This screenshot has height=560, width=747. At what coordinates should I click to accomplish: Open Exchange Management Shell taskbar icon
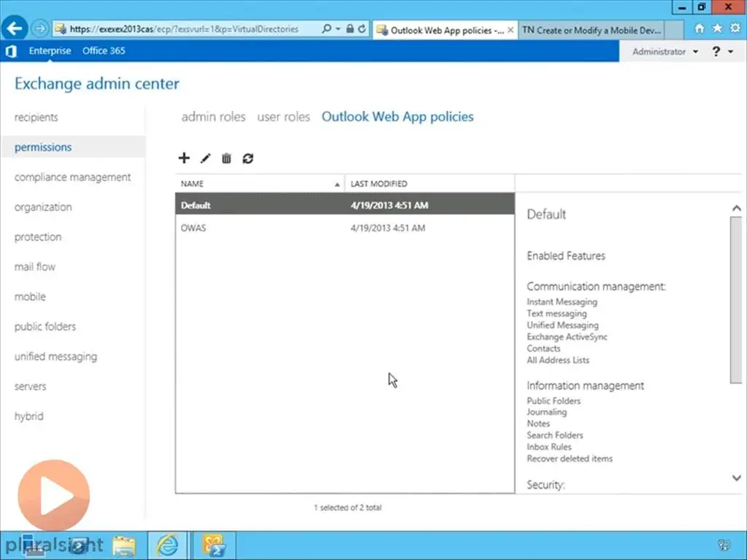[214, 545]
